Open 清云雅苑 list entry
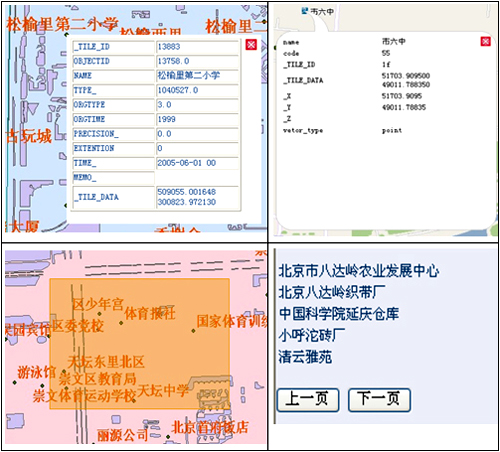Viewport: 500px width, 452px height. [305, 357]
